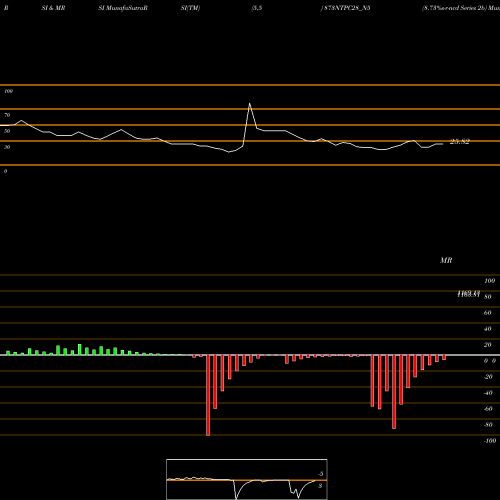Click the RSI current value label 25.82
500x500 pixels.
pos(460,142)
